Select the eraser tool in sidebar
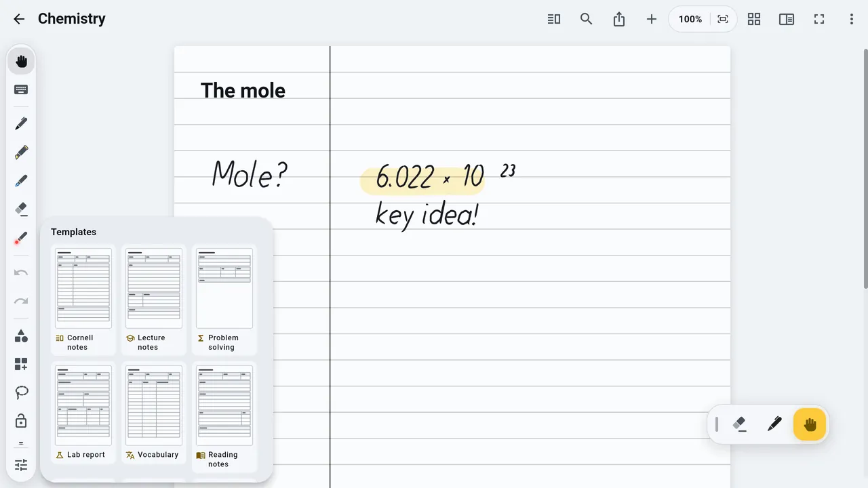The height and width of the screenshot is (488, 868). (x=21, y=209)
